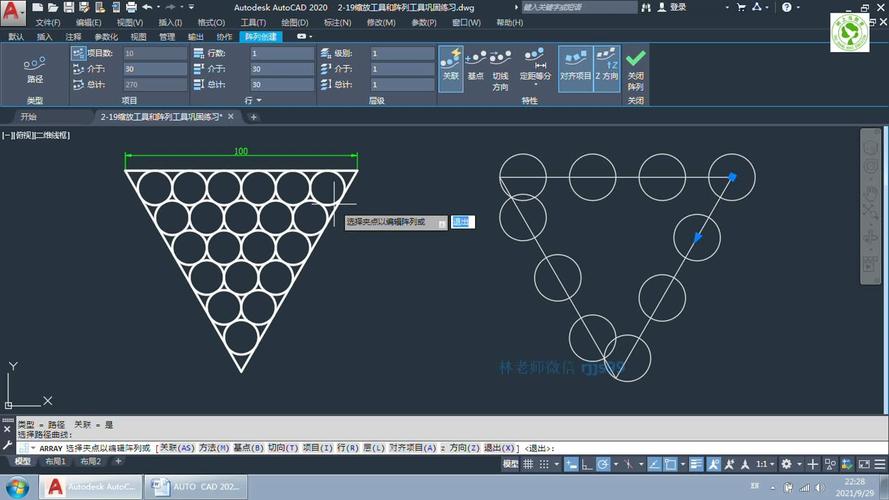889x500 pixels.
Task: Click the Windows Start button
Action: (x=18, y=487)
